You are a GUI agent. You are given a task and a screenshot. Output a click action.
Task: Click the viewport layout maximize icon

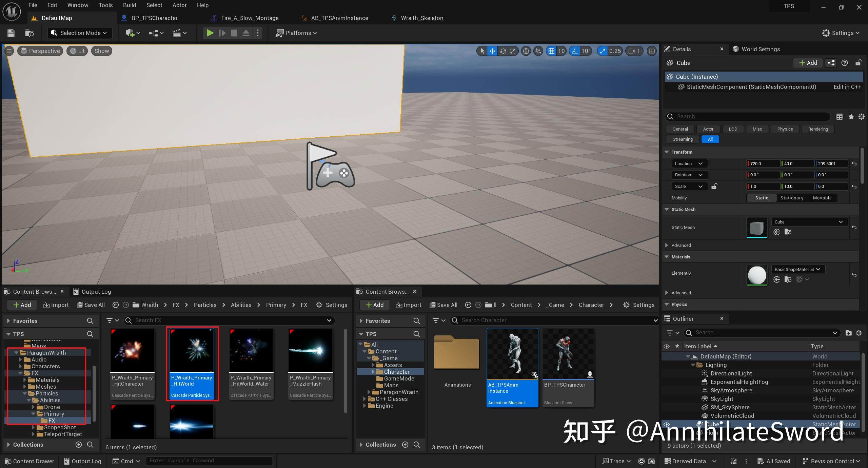652,51
